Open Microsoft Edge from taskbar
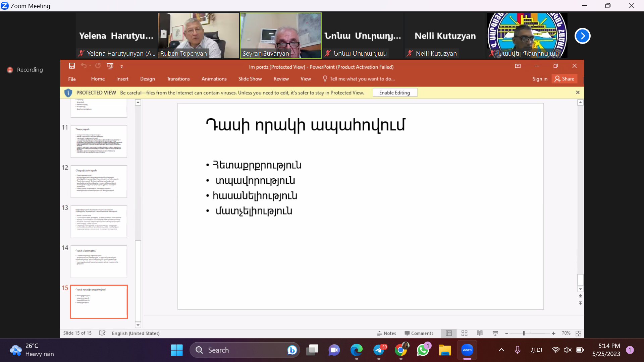The width and height of the screenshot is (644, 362). coord(357,350)
